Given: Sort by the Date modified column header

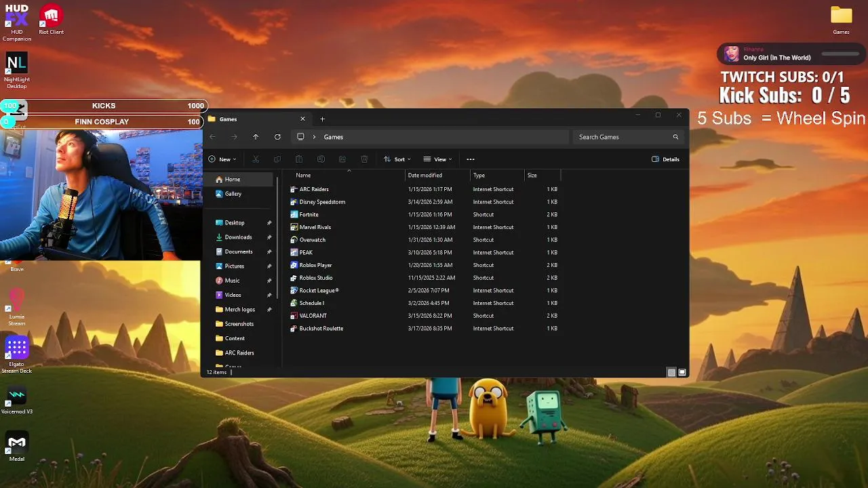Looking at the screenshot, I should click(437, 176).
